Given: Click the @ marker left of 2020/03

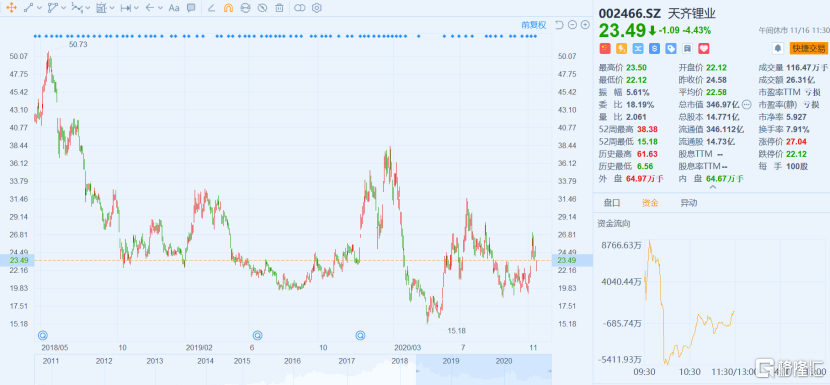Looking at the screenshot, I should pos(360,335).
